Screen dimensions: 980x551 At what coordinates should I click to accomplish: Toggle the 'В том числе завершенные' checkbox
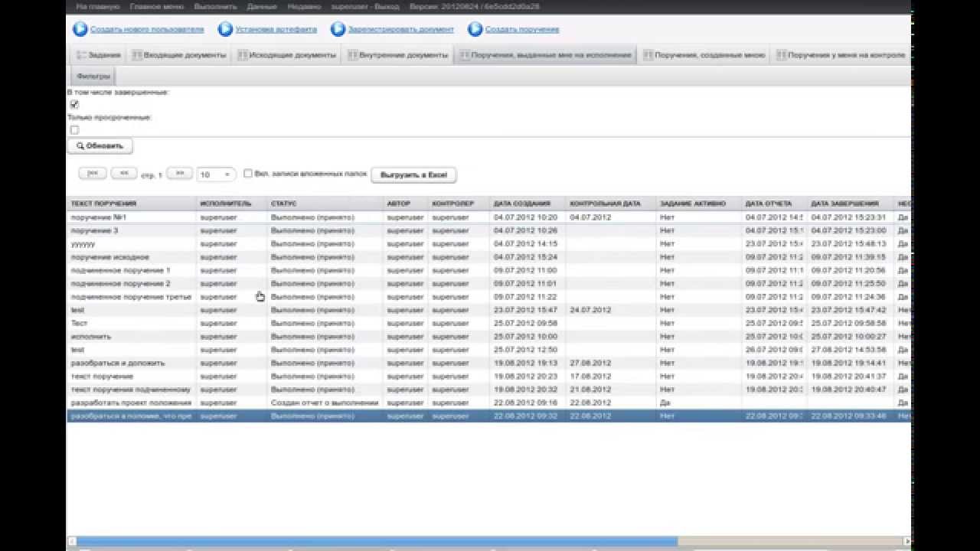pyautogui.click(x=74, y=104)
